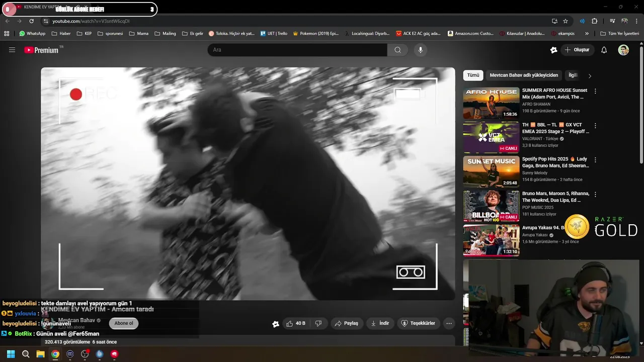
Task: Show more bookmarks via chevron overflow
Action: pos(587,34)
